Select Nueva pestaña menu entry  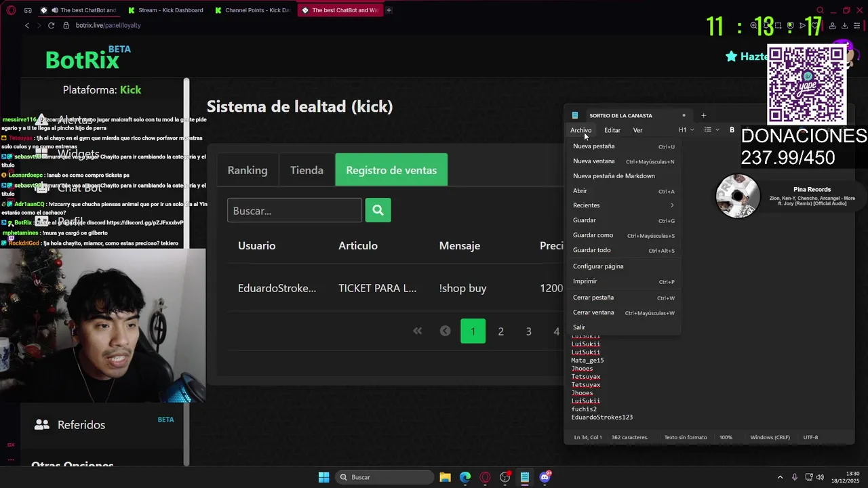pos(623,146)
